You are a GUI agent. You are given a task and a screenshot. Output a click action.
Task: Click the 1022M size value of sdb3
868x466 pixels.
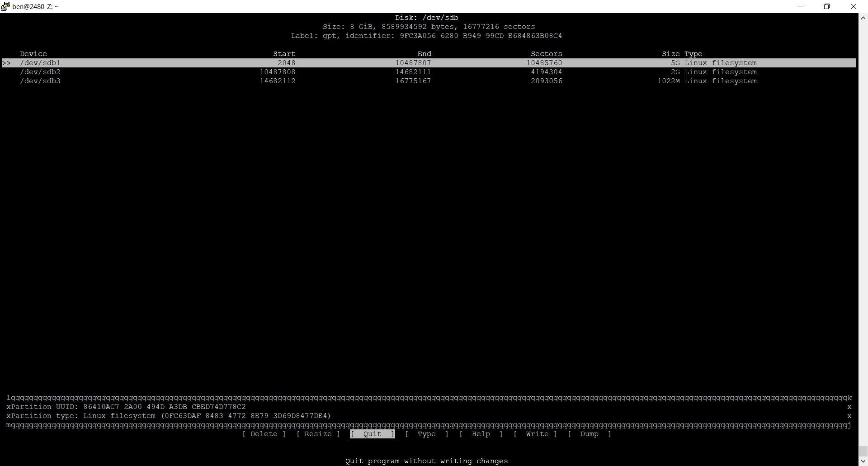click(668, 81)
